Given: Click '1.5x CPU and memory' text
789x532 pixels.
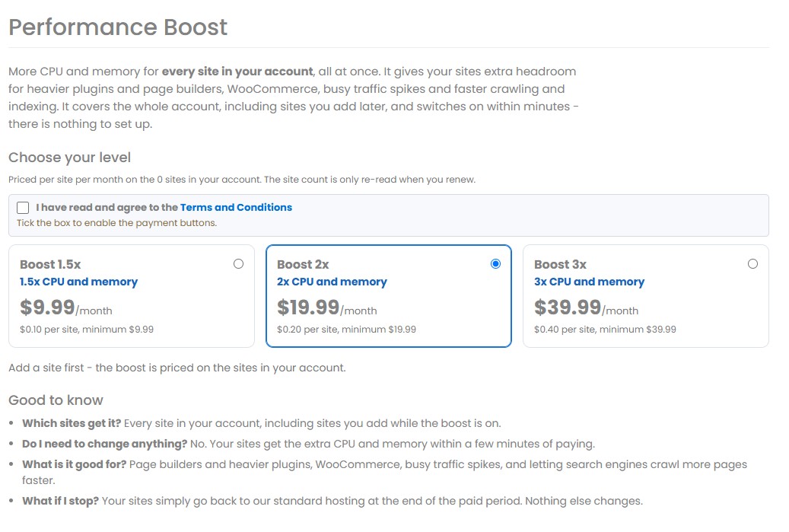Looking at the screenshot, I should (78, 282).
